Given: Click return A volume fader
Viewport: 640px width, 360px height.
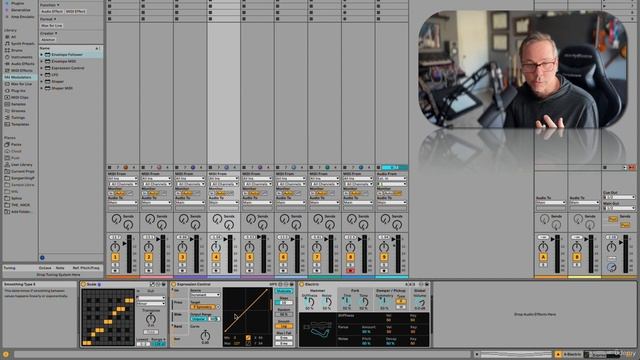Looking at the screenshot, I should 553,240.
